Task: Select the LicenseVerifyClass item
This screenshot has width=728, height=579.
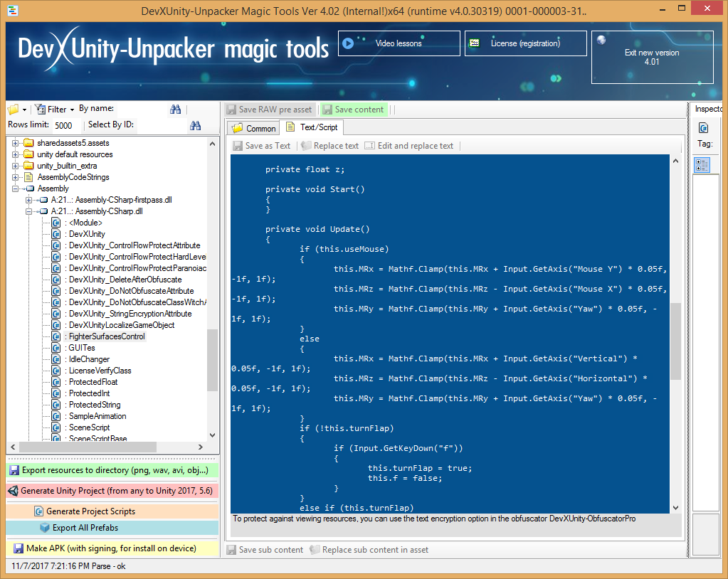Action: [x=100, y=371]
